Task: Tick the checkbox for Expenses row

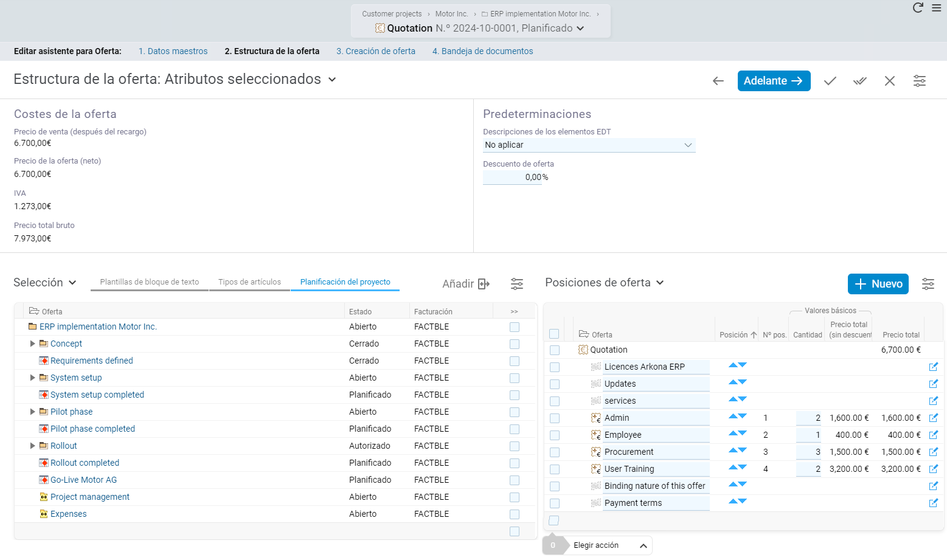Action: (515, 514)
